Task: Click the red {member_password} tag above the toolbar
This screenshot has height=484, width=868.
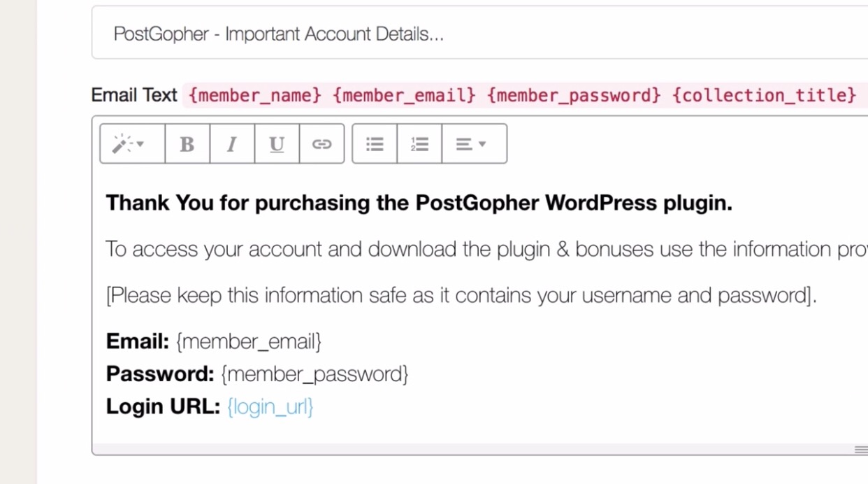Action: tap(573, 95)
